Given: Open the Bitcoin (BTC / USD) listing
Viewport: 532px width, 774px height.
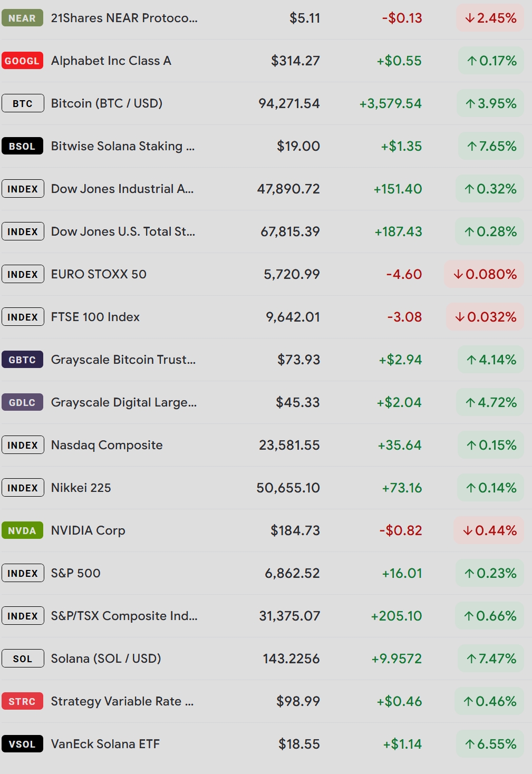Looking at the screenshot, I should tap(107, 104).
